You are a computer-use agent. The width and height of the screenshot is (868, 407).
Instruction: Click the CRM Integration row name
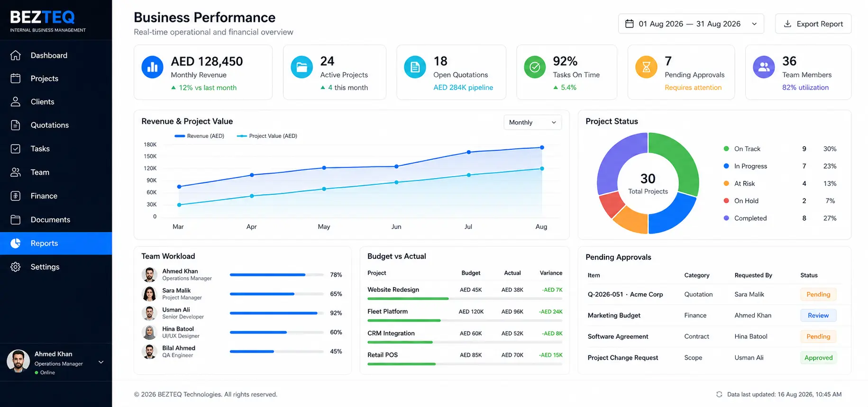click(x=391, y=333)
